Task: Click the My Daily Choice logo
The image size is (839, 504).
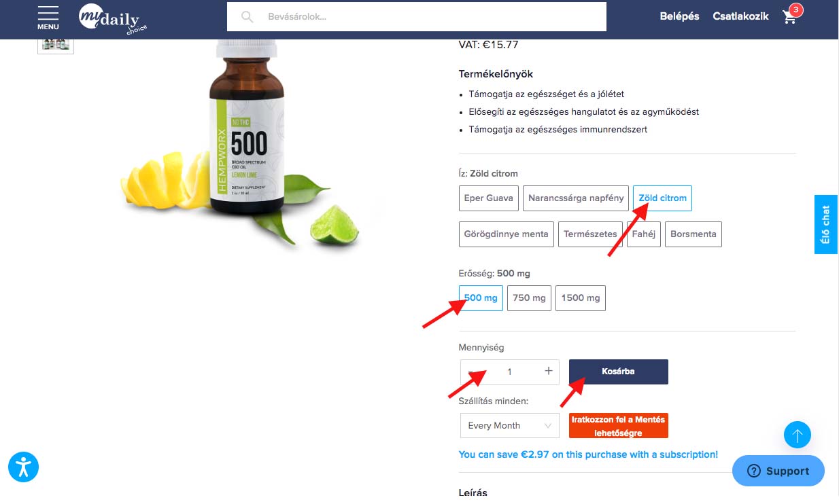Action: click(x=113, y=18)
